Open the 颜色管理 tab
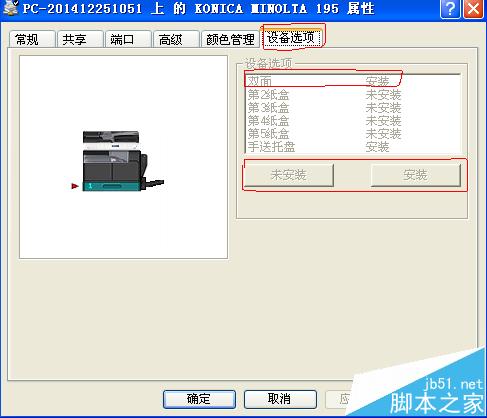Image resolution: width=487 pixels, height=418 pixels. point(230,39)
